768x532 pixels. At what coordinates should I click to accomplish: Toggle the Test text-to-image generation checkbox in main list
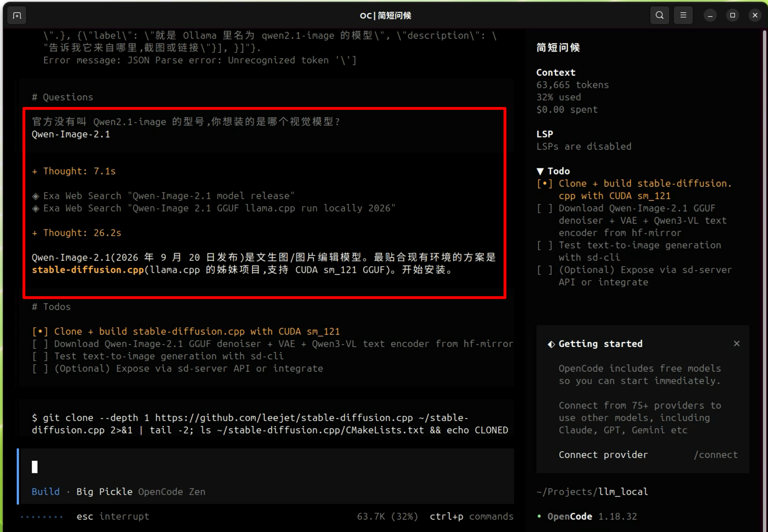pyautogui.click(x=40, y=356)
